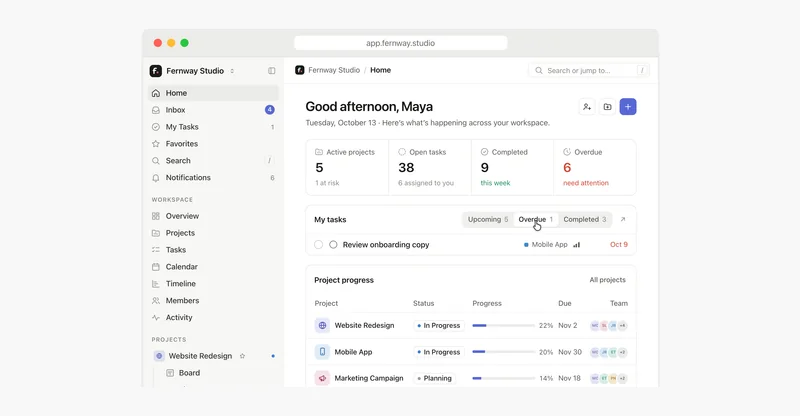The height and width of the screenshot is (416, 800).
Task: Open Notifications in sidebar
Action: pos(213,177)
